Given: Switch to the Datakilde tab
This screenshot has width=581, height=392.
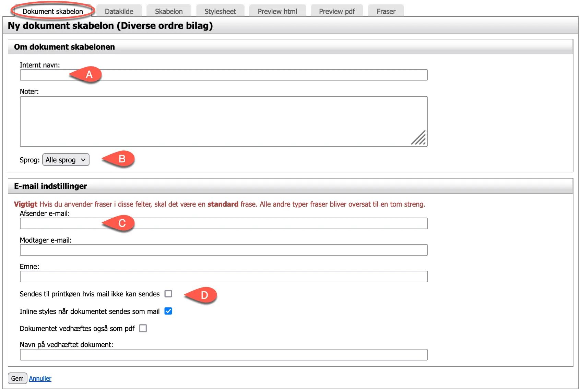Looking at the screenshot, I should tap(119, 11).
